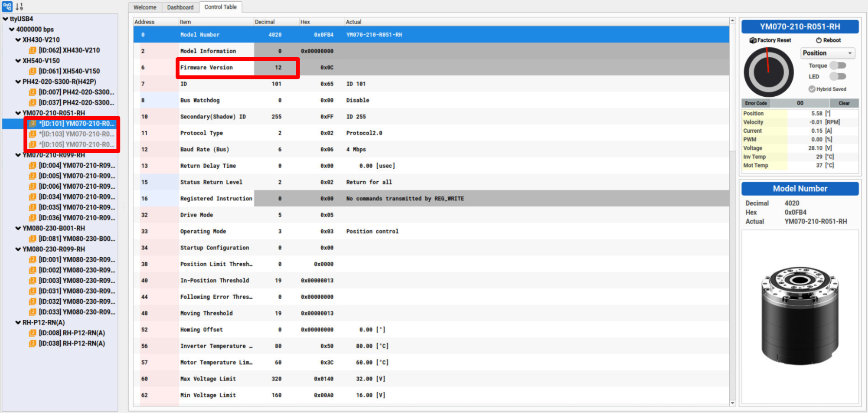Click icon of ID:037 PH42-020-S300
Screen dimensions: 868x413
(33, 103)
